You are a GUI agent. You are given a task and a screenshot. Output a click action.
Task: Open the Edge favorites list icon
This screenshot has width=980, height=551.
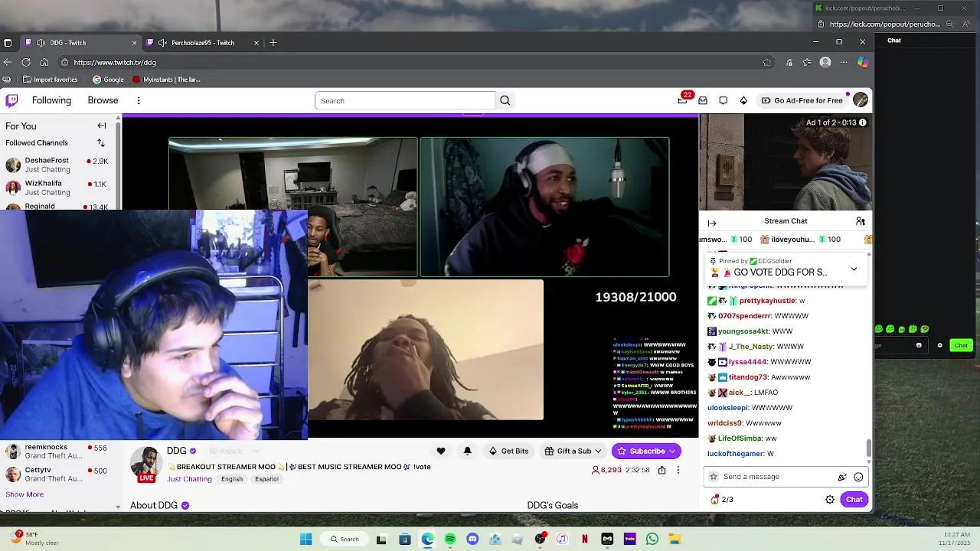point(807,62)
